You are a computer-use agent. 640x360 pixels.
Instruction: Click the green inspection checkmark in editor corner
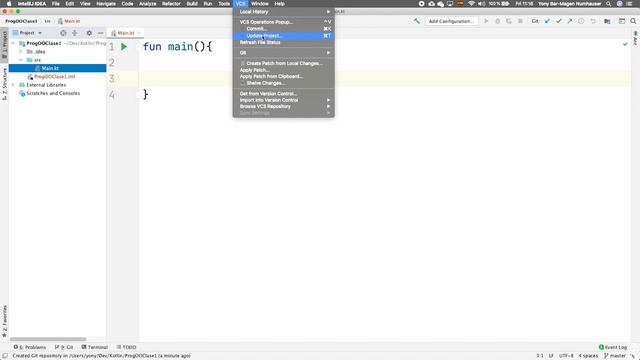625,44
